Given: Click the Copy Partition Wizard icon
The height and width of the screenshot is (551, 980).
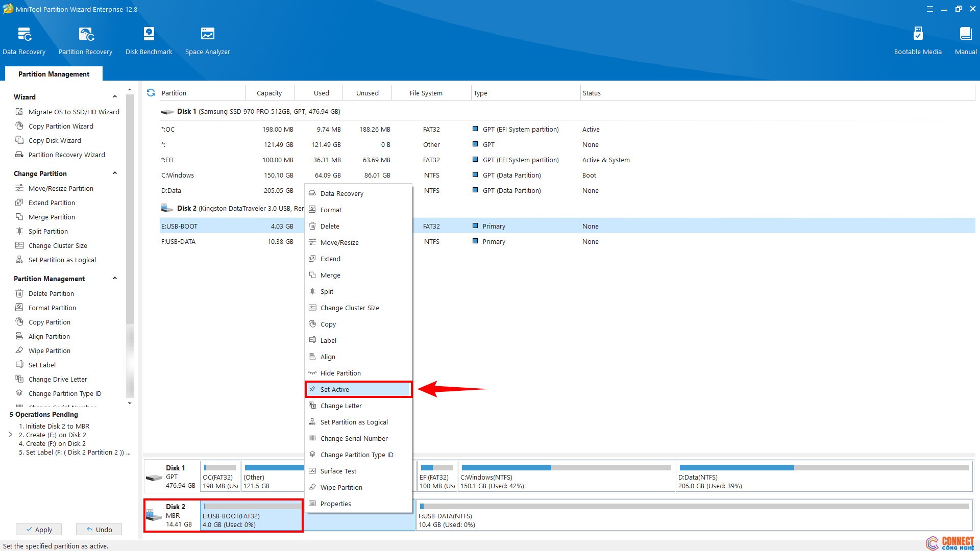Looking at the screenshot, I should coord(19,126).
